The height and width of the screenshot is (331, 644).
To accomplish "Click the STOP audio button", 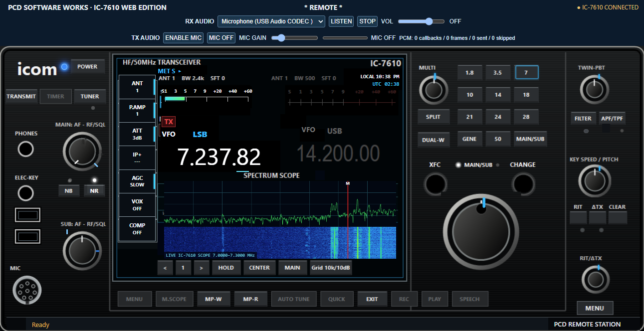I will [368, 21].
